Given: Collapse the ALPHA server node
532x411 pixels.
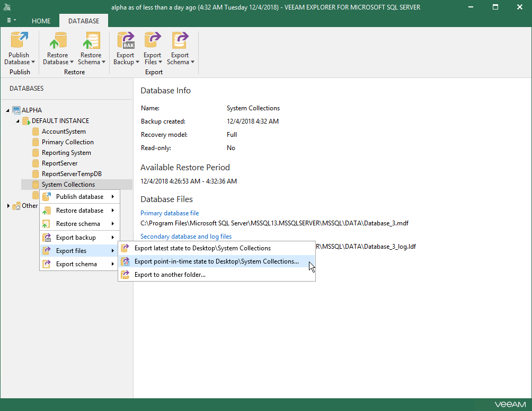Looking at the screenshot, I should pos(7,110).
